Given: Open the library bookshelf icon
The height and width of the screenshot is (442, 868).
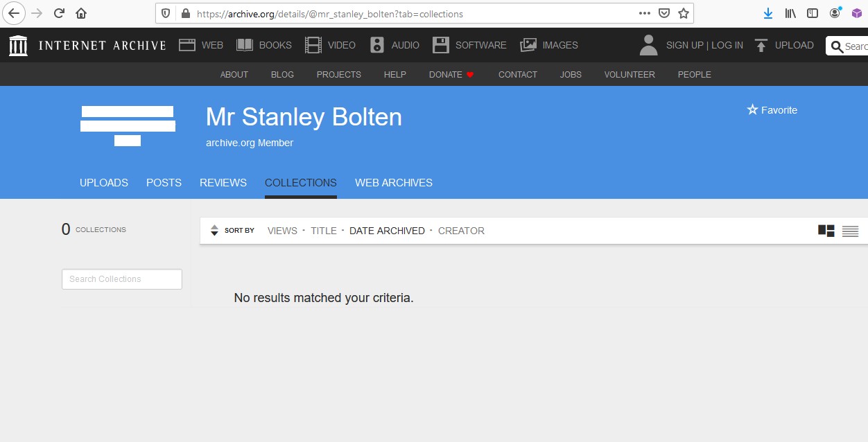Looking at the screenshot, I should [x=790, y=13].
